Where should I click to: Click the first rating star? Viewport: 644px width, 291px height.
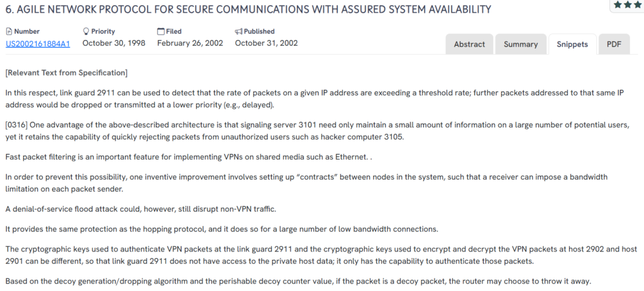(x=618, y=4)
